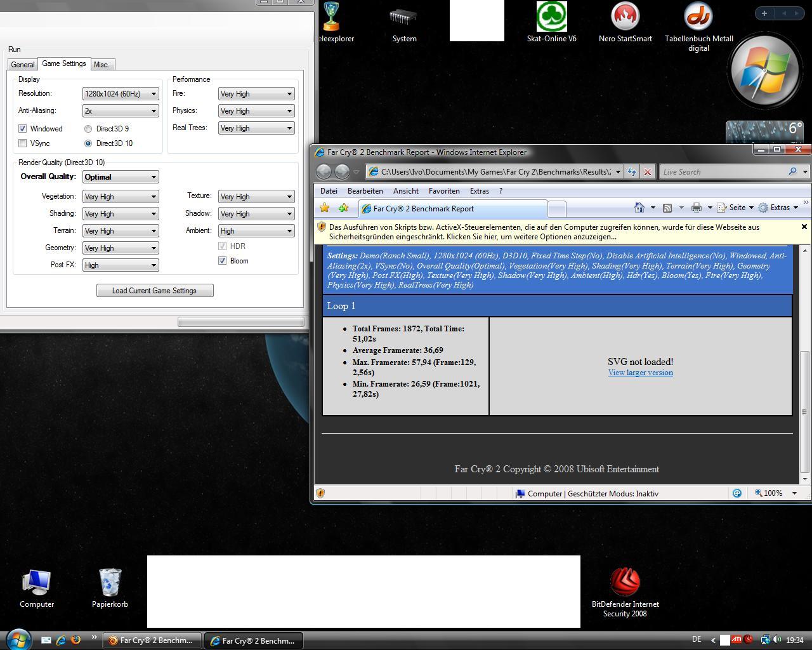The image size is (812, 650).
Task: Click the volume speaker tray icon
Action: (777, 640)
